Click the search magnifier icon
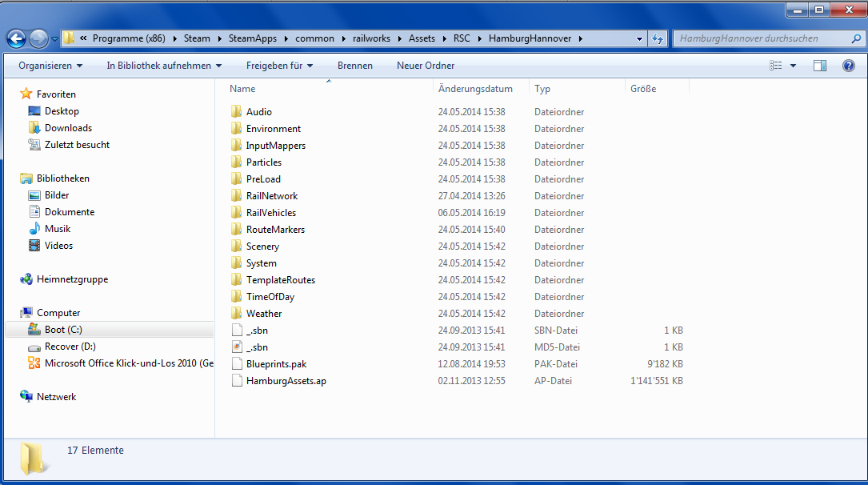 point(856,38)
